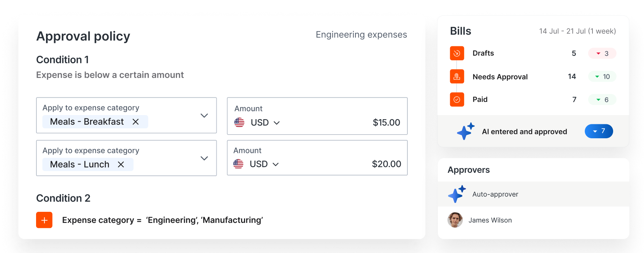This screenshot has height=253, width=644.
Task: Open the USD currency selector for $15.00
Action: [x=265, y=122]
